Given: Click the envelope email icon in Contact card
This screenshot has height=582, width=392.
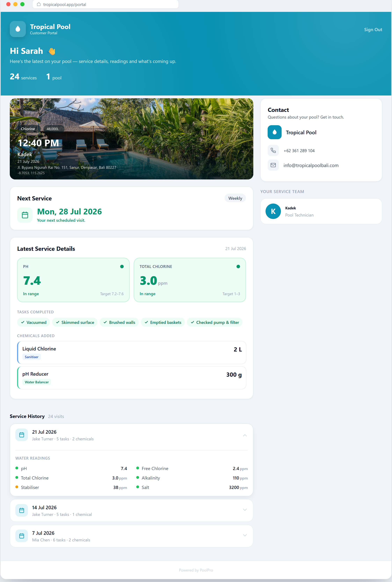Looking at the screenshot, I should (273, 165).
